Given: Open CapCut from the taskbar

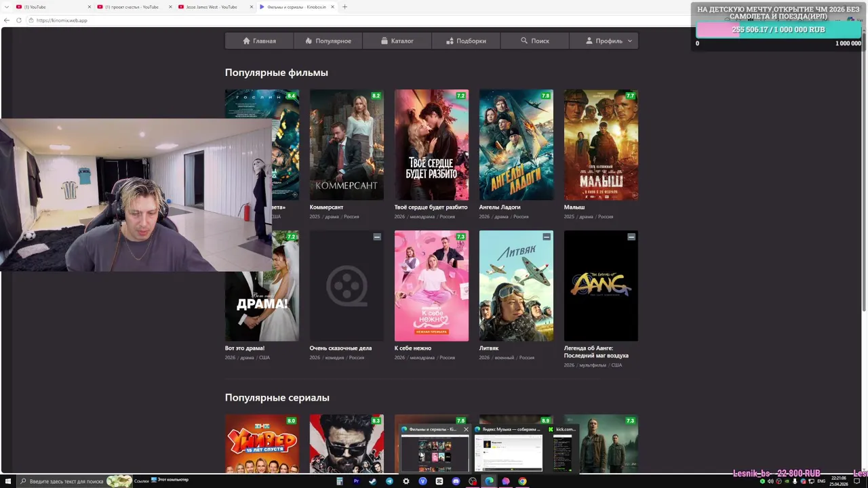Looking at the screenshot, I should tap(439, 481).
